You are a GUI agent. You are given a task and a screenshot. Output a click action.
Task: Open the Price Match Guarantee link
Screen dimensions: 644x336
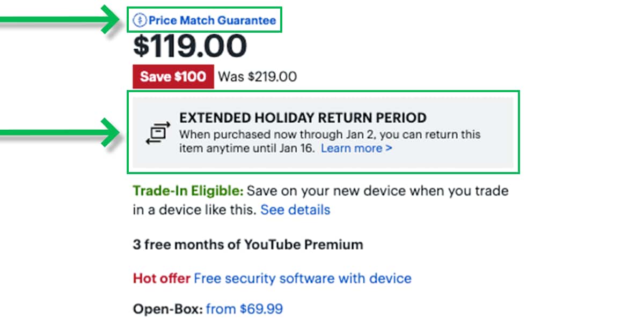point(212,21)
